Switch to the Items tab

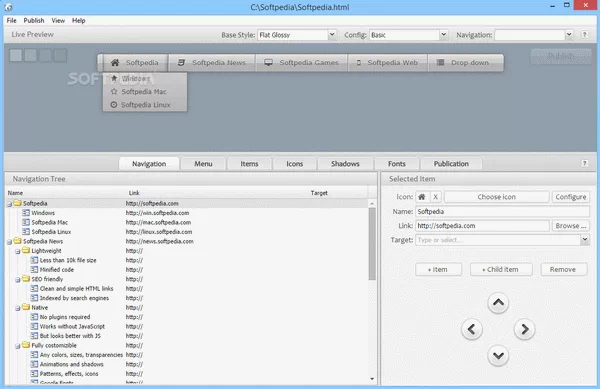[x=249, y=164]
